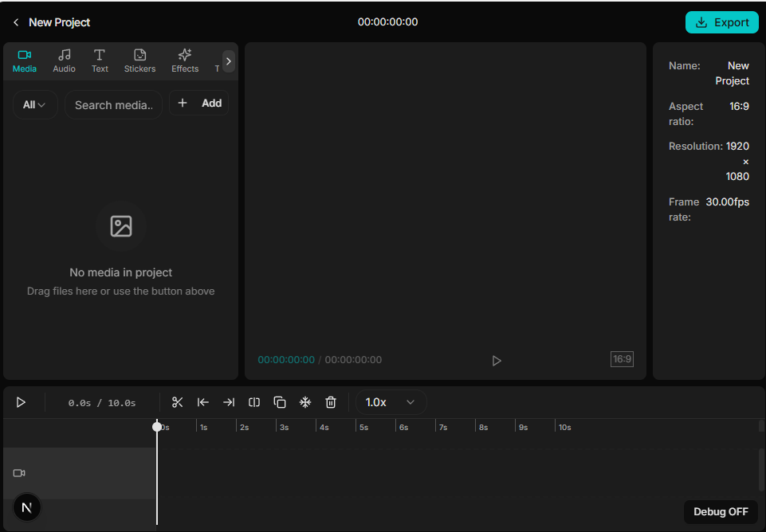Switch to the Stickers tab
This screenshot has width=766, height=532.
click(x=139, y=61)
